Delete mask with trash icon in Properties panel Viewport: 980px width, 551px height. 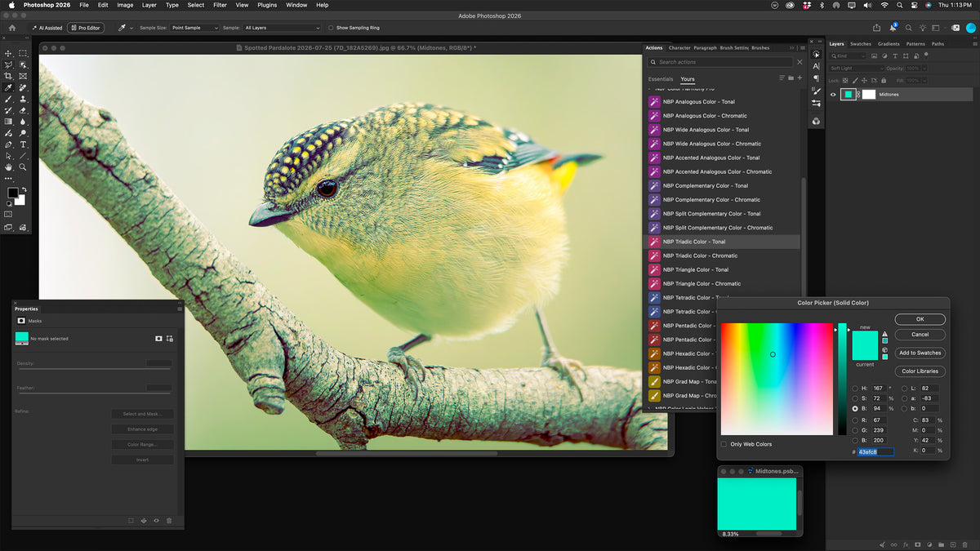(x=169, y=520)
